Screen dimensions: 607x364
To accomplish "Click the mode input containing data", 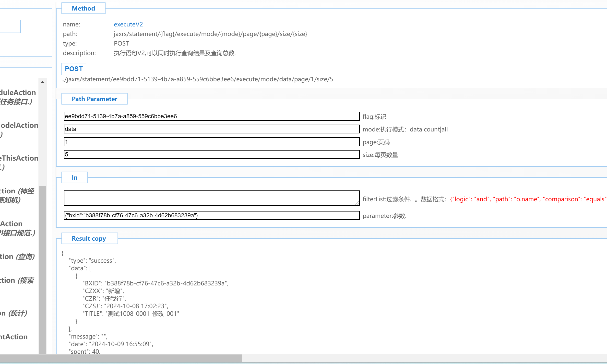I will [211, 129].
